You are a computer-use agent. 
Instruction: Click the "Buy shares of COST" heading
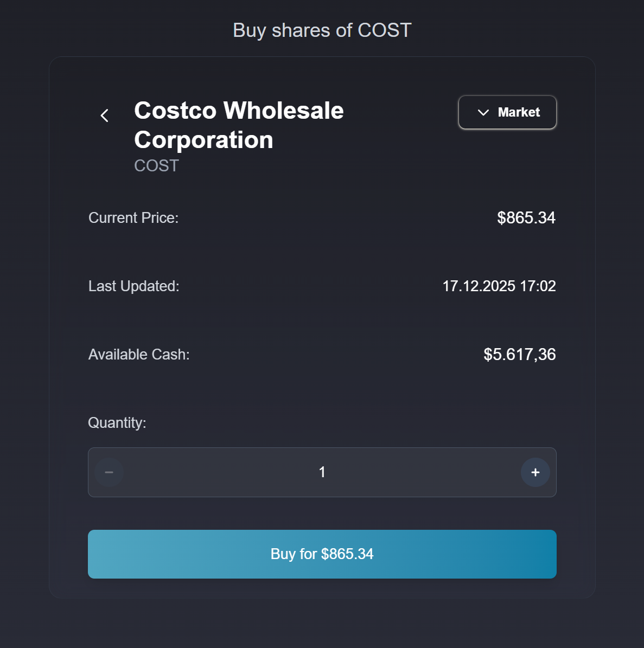(x=322, y=30)
